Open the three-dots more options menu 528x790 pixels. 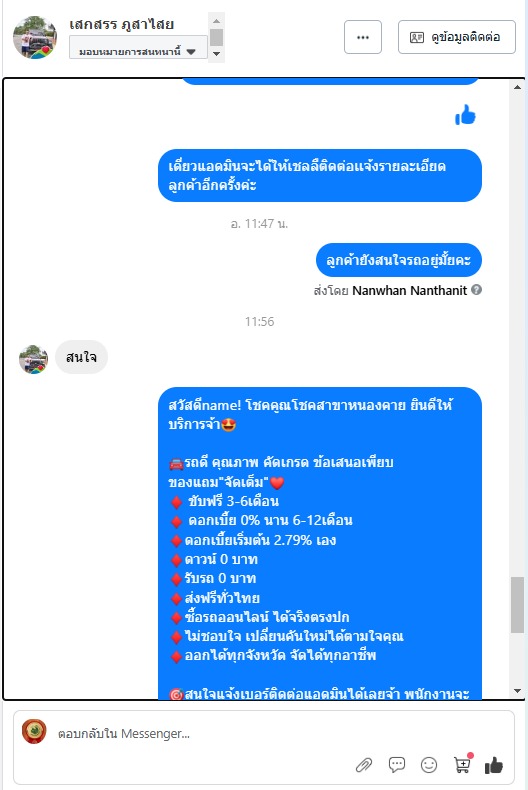tap(363, 37)
